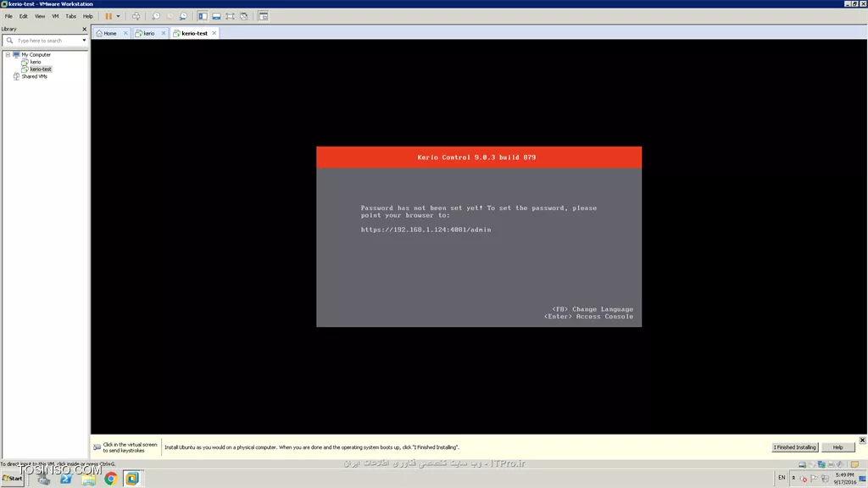Click the console view toolbar icon
The height and width of the screenshot is (488, 868).
(x=264, y=16)
